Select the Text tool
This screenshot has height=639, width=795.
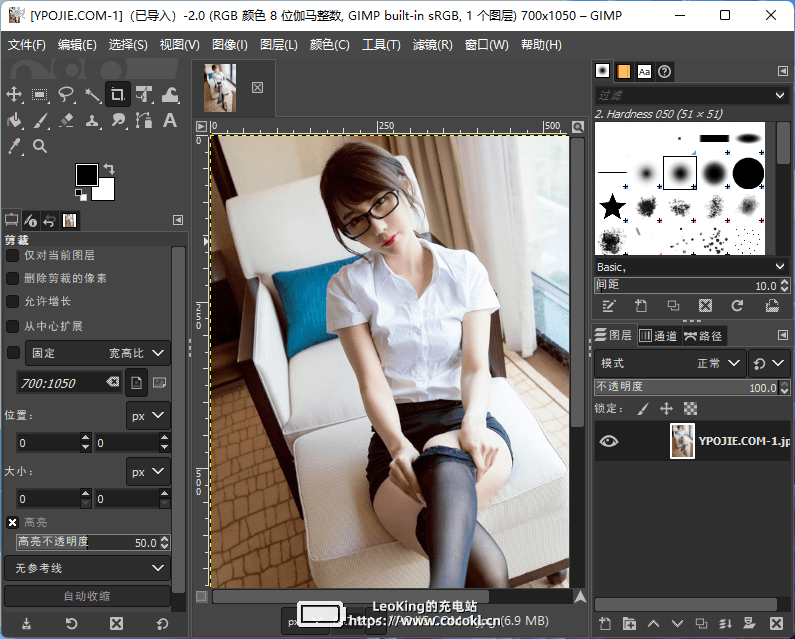[170, 121]
